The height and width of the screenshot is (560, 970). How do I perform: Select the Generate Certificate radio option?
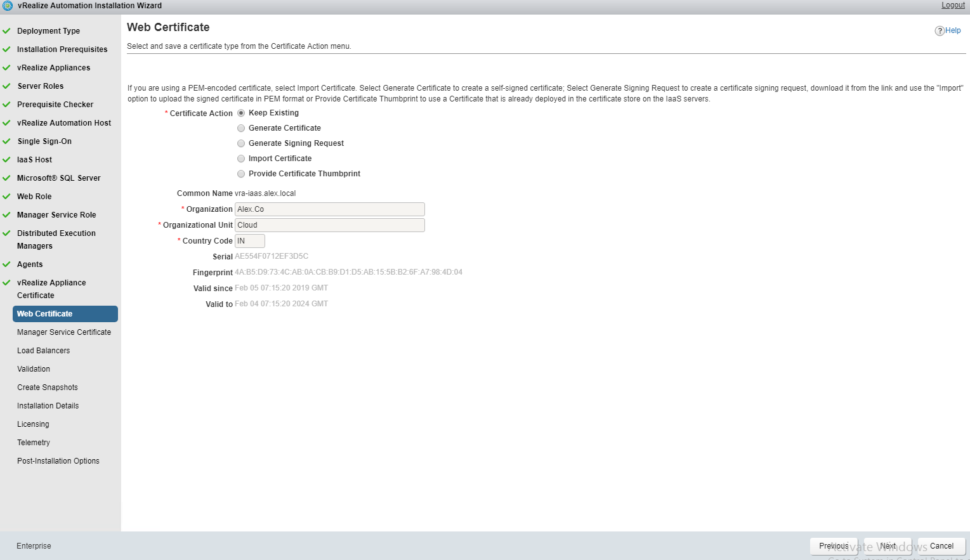pos(241,128)
